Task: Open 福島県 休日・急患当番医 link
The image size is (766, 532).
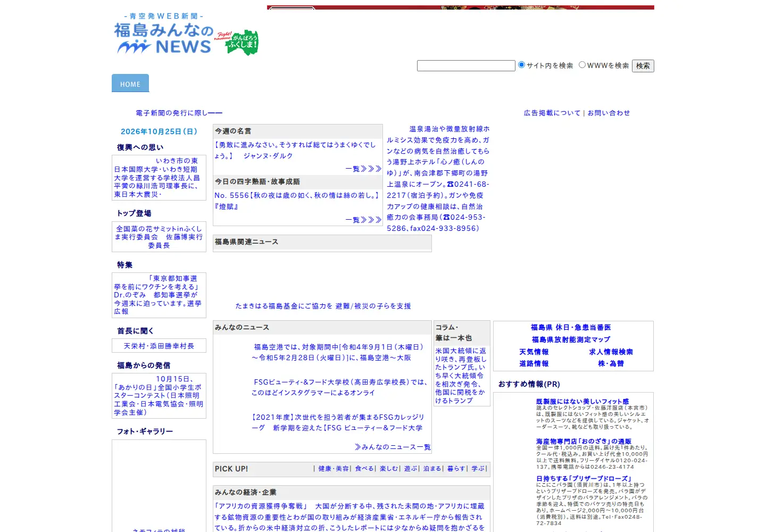Action: (571, 328)
